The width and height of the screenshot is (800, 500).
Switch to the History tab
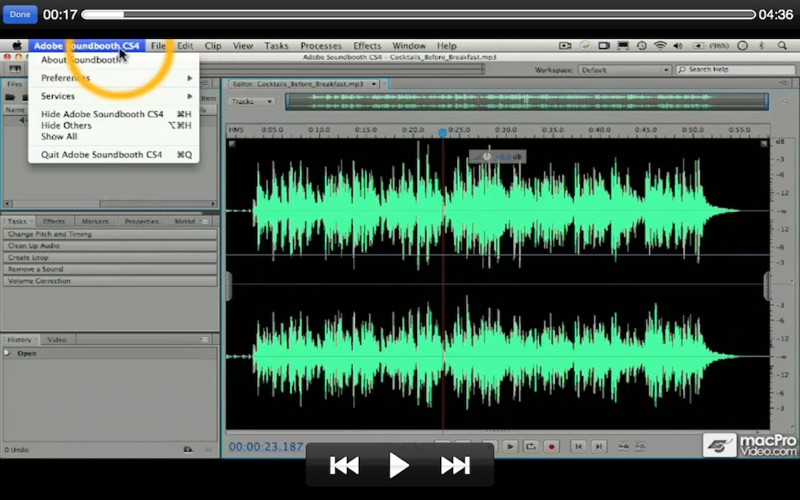pyautogui.click(x=19, y=339)
